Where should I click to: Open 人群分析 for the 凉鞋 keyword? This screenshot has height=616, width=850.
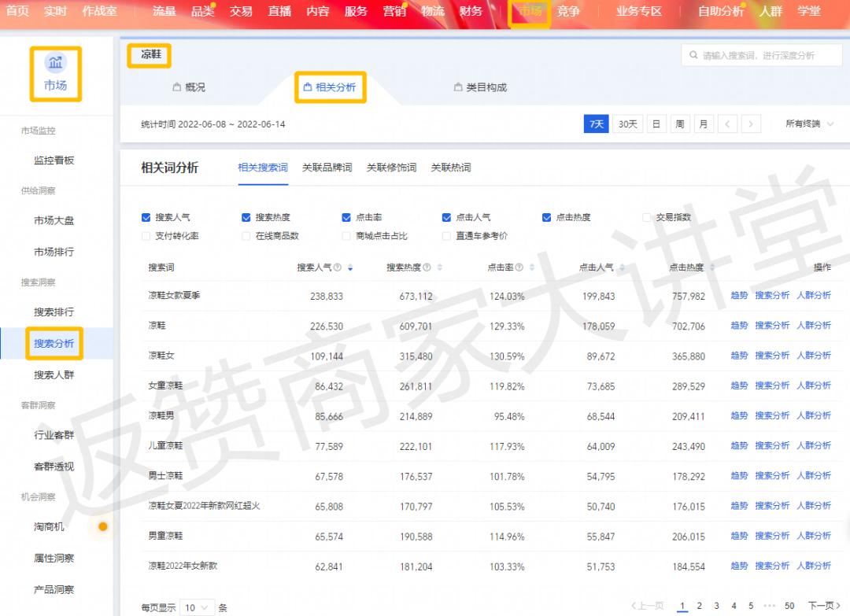point(815,325)
